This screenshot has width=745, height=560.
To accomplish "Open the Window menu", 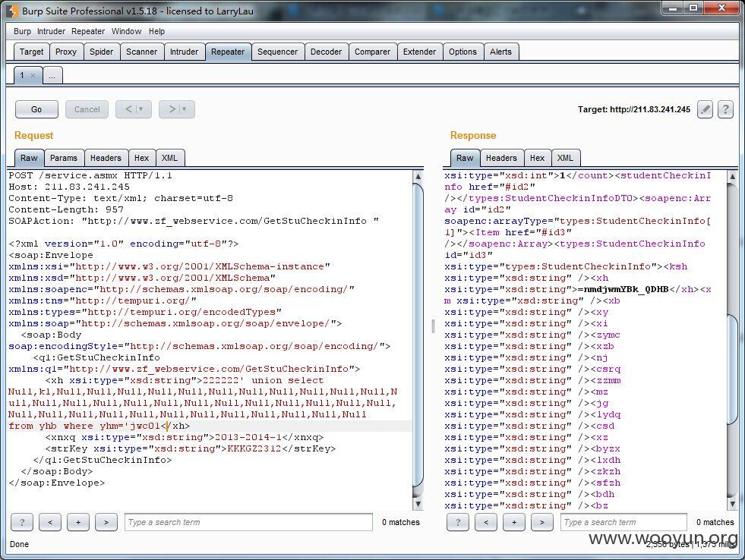I will (126, 31).
